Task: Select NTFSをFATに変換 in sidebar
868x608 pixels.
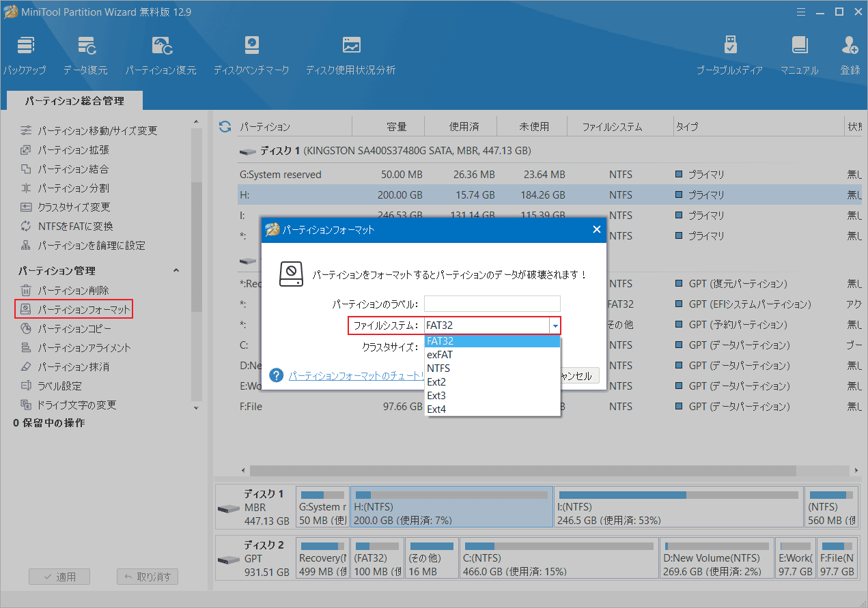Action: [x=67, y=226]
